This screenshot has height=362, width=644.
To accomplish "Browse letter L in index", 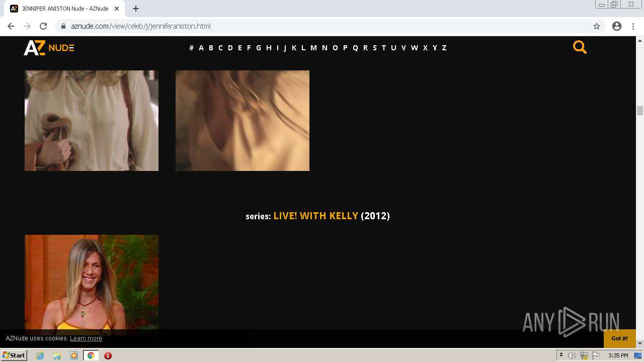I will click(303, 48).
